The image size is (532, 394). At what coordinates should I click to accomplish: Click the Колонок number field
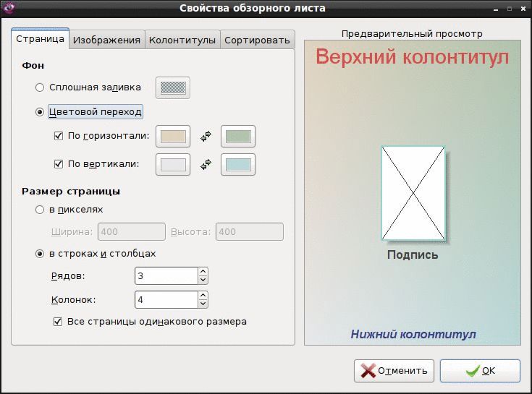pos(166,299)
